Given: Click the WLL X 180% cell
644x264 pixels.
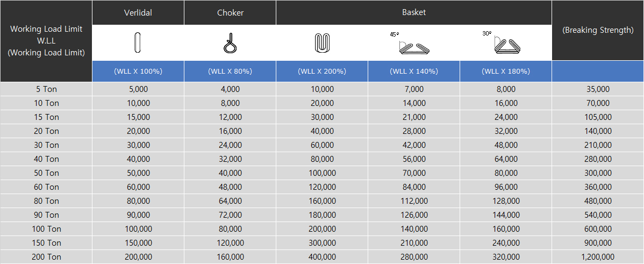Looking at the screenshot, I should click(506, 72).
